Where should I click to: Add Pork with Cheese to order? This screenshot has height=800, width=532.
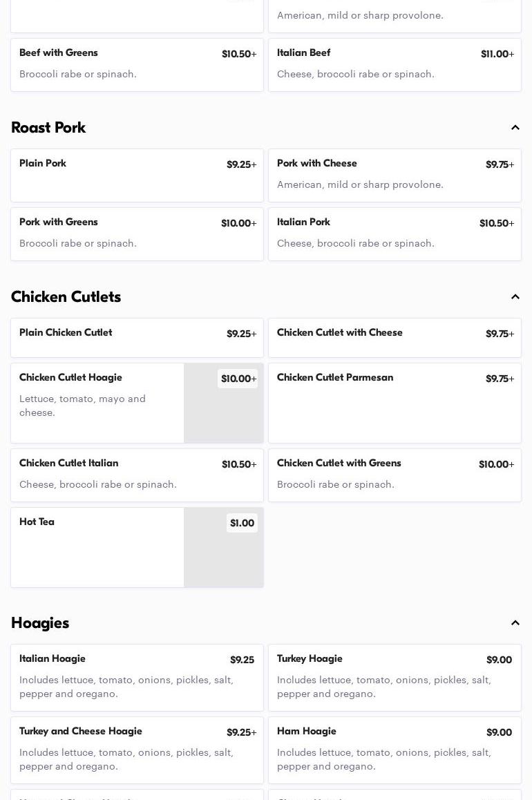(395, 175)
